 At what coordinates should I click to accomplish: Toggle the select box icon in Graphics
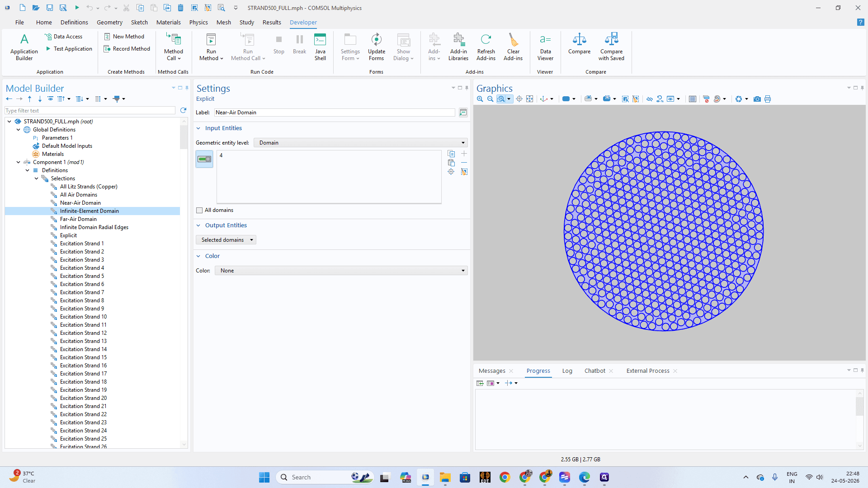click(625, 99)
